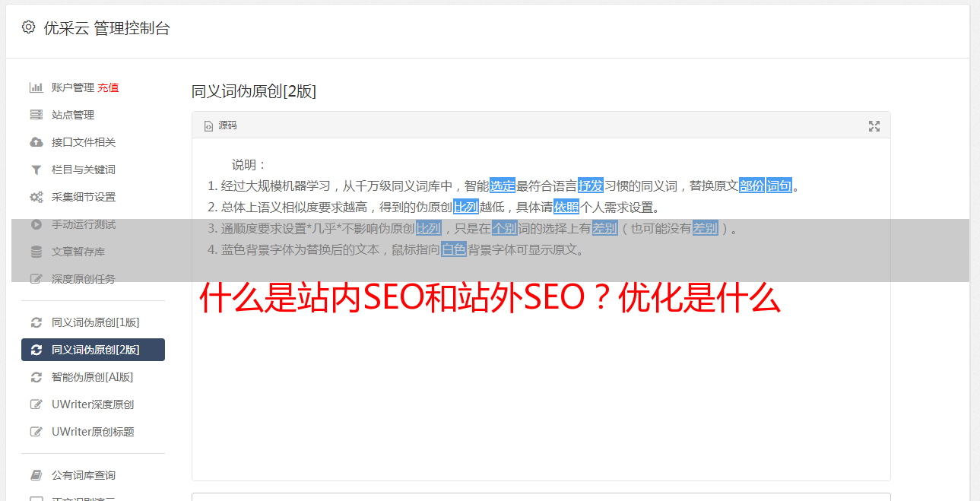Click highlighted word 依照 in line two
This screenshot has width=980, height=501.
pyautogui.click(x=566, y=207)
